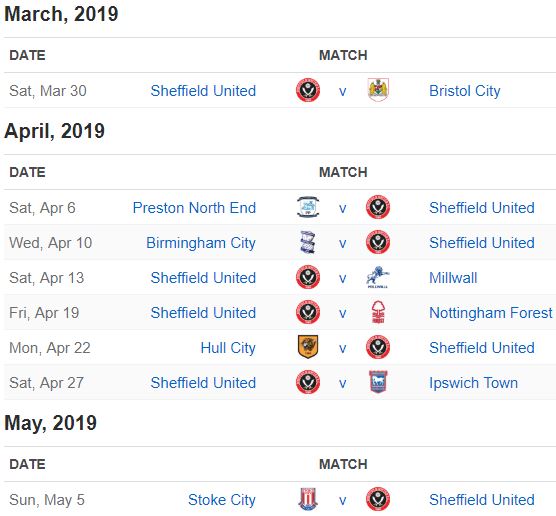This screenshot has width=556, height=516.
Task: Open the Nottingham Forest team link
Action: (x=491, y=313)
